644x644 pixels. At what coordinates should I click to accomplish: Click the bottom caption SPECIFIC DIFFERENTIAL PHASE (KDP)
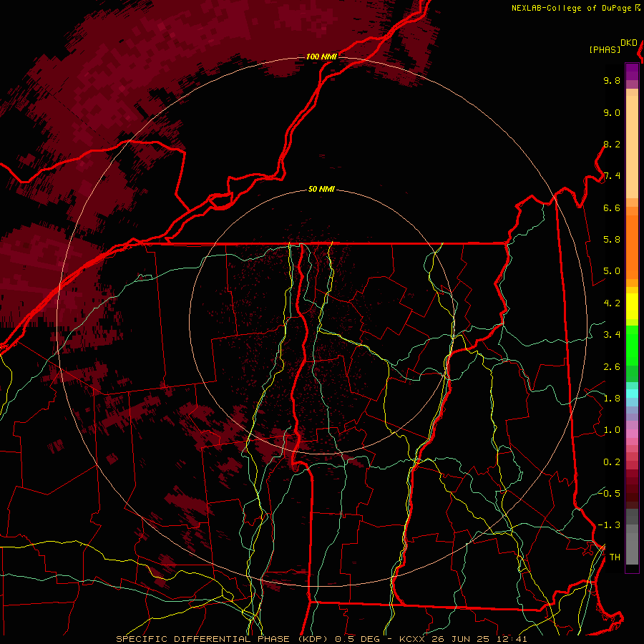[x=222, y=639]
